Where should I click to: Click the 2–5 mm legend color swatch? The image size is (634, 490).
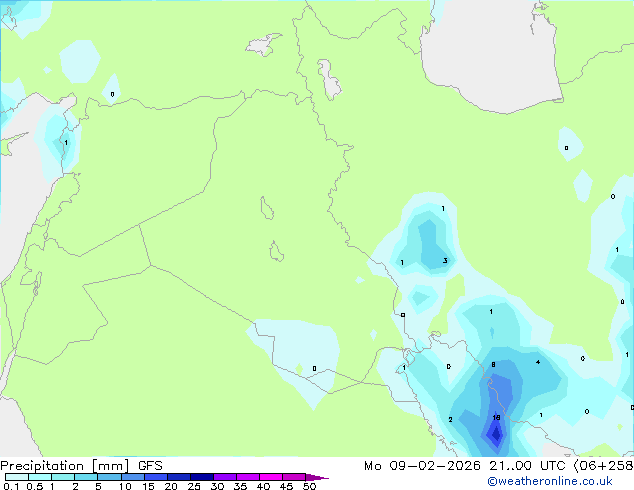point(86,477)
